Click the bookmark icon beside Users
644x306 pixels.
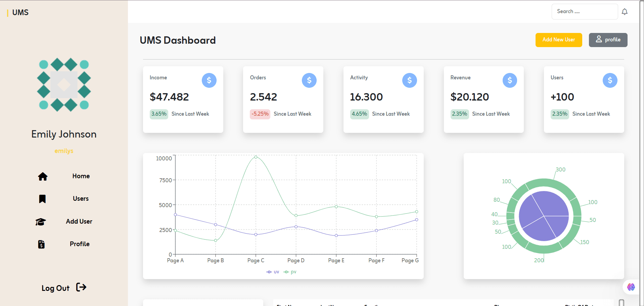click(42, 199)
